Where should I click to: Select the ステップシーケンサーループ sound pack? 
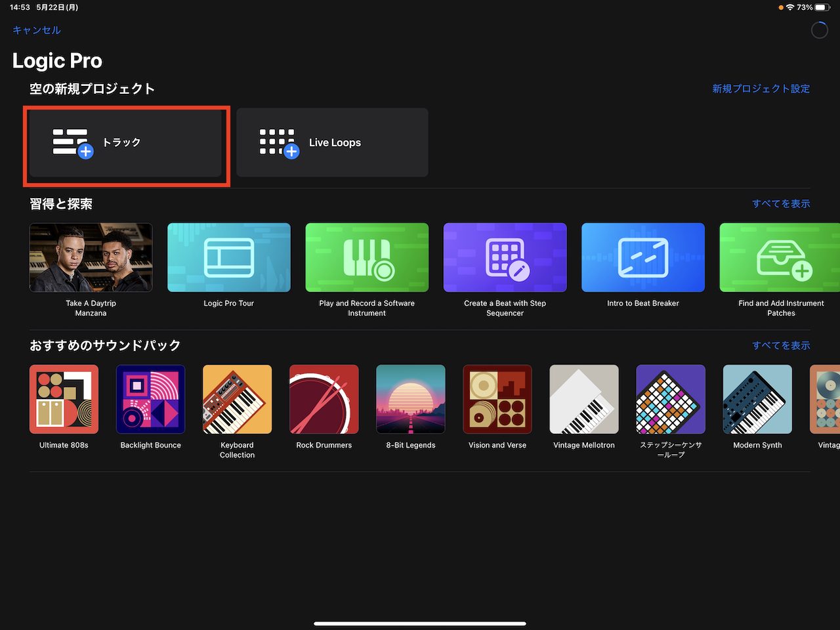click(671, 399)
